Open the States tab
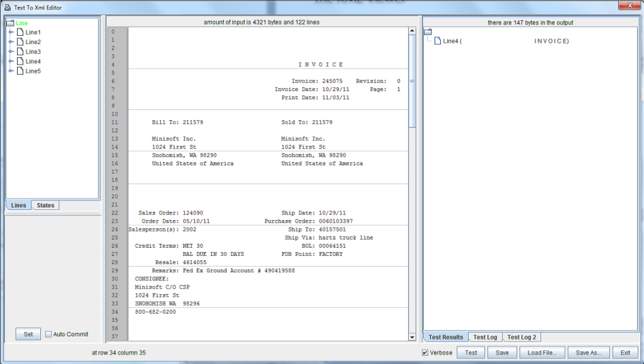This screenshot has width=644, height=364. coord(45,205)
